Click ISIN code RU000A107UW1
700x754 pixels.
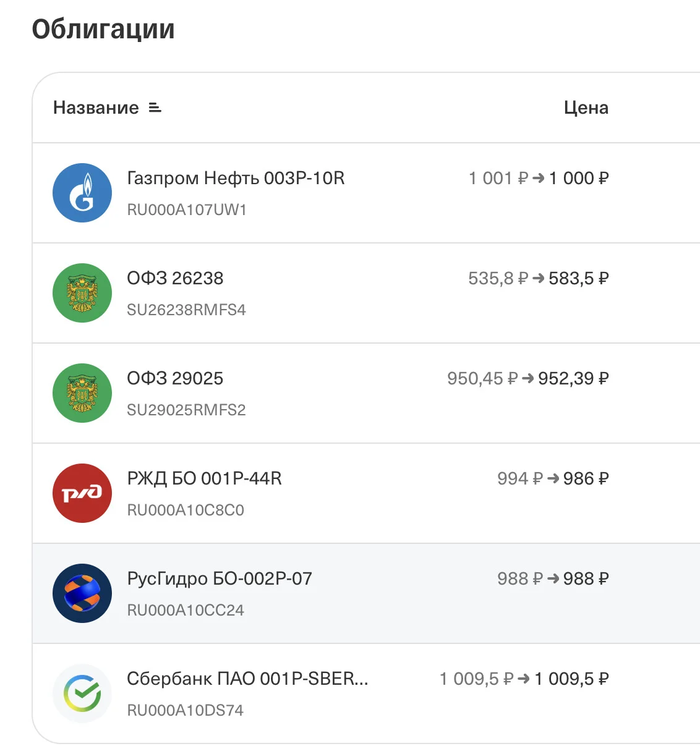187,210
